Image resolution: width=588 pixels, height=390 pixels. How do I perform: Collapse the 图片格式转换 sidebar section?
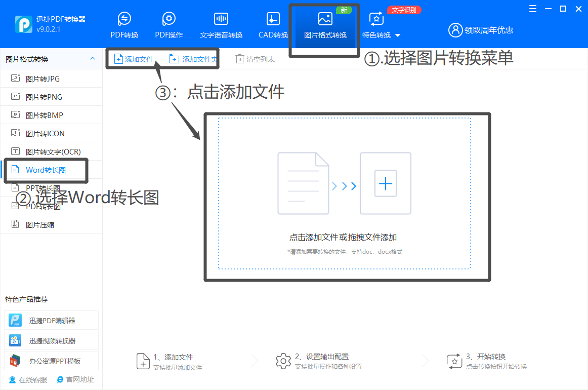tap(93, 59)
